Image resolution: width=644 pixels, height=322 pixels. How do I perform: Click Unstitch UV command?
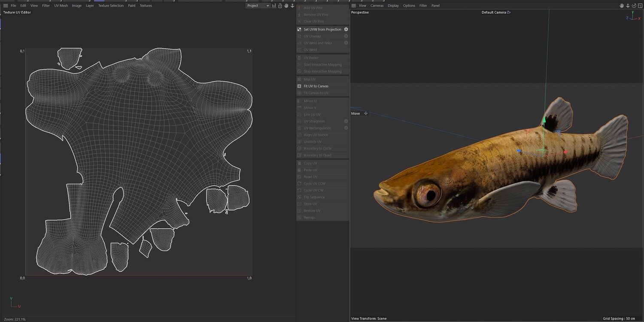click(x=322, y=141)
